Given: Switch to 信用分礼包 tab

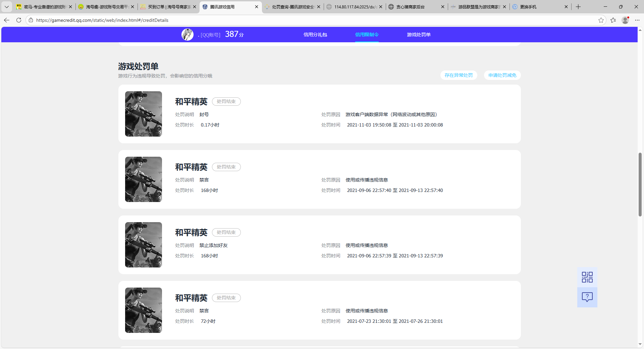Looking at the screenshot, I should [x=315, y=35].
